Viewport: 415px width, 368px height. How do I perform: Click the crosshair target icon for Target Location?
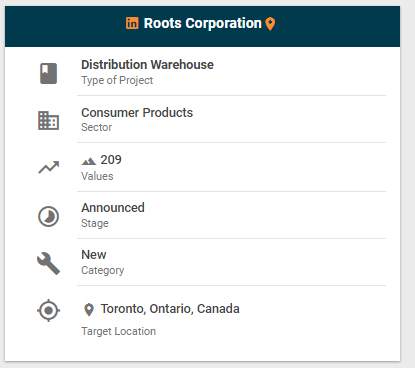(49, 310)
